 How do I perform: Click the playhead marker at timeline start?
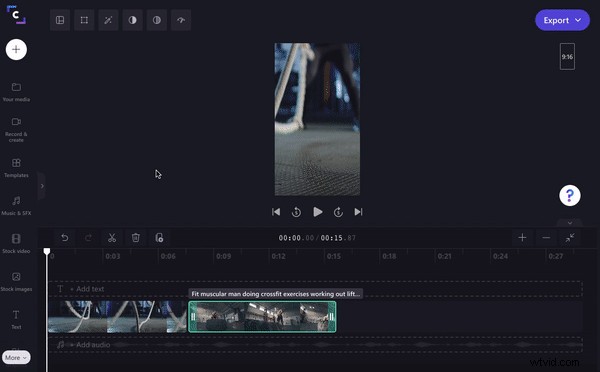point(47,251)
